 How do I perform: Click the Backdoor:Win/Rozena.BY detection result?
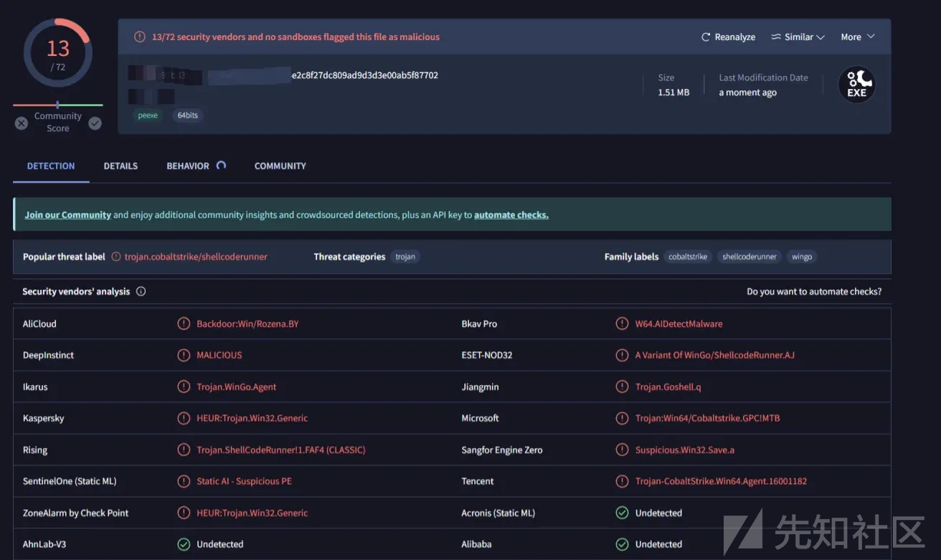[x=247, y=324]
